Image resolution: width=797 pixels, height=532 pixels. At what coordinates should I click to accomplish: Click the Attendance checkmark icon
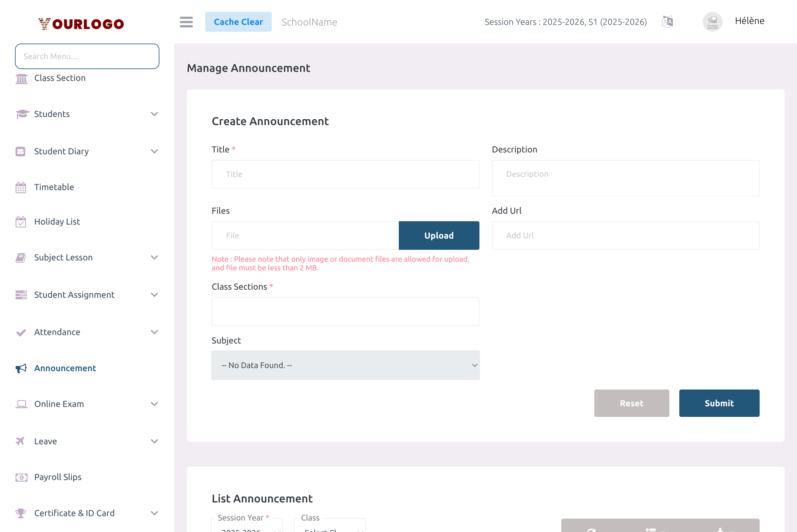coord(21,332)
